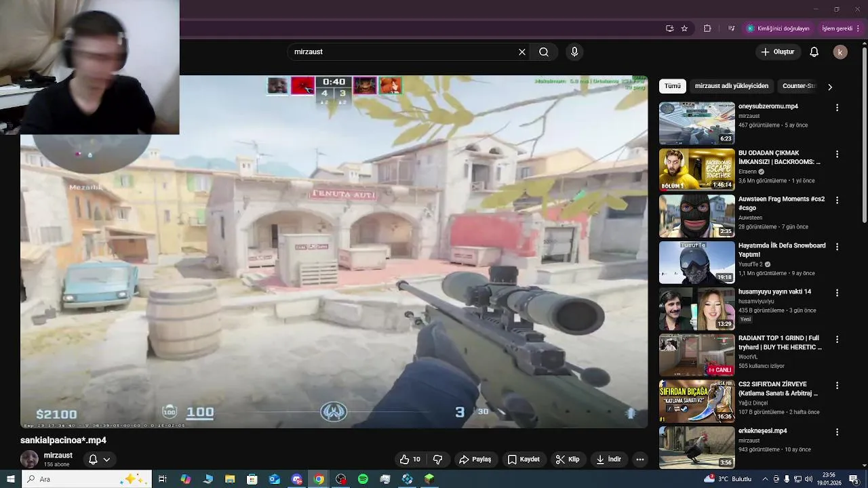Open the Copilot icon on the taskbar
The height and width of the screenshot is (488, 868).
[x=186, y=479]
